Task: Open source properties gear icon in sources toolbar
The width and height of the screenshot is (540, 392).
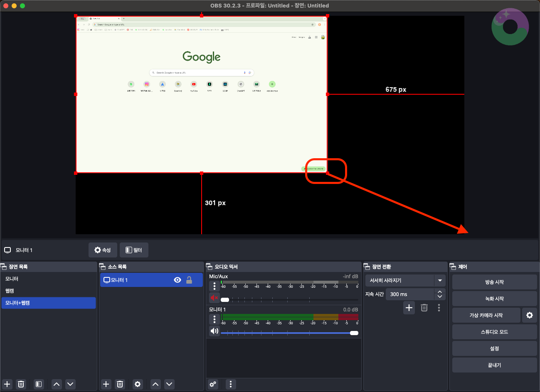Action: pyautogui.click(x=138, y=384)
